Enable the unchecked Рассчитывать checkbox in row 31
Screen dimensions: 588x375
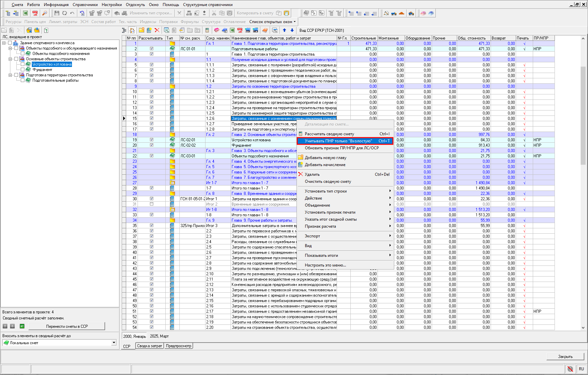coord(152,204)
